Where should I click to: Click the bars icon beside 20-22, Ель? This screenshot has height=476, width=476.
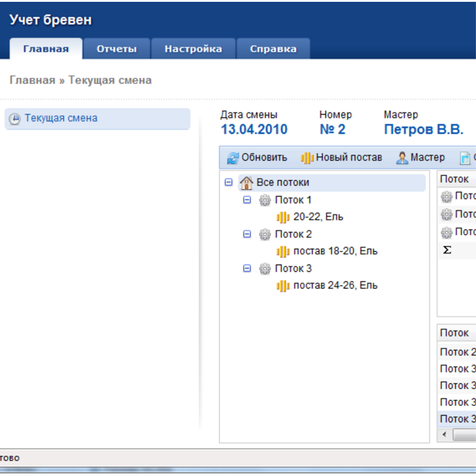coord(283,218)
